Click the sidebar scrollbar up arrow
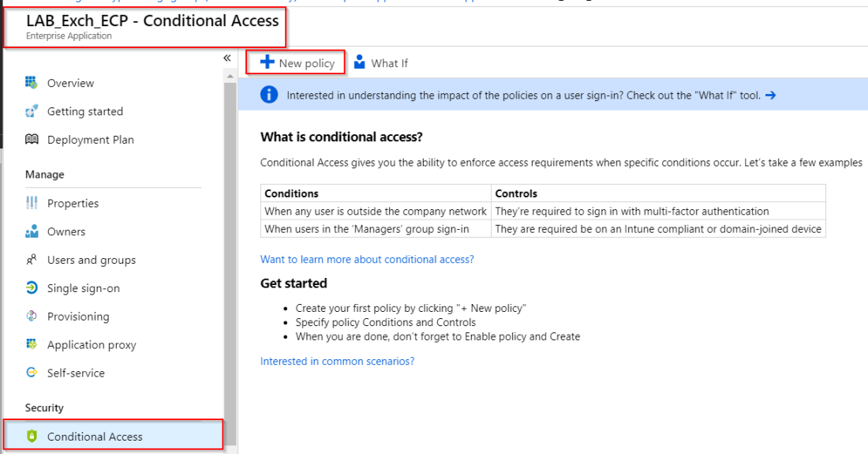Viewport: 868px width, 454px height. (x=230, y=76)
